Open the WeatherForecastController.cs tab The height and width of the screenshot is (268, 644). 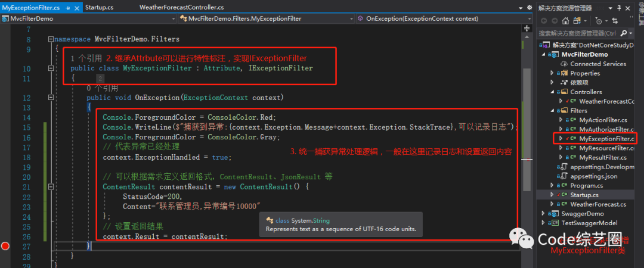click(182, 7)
